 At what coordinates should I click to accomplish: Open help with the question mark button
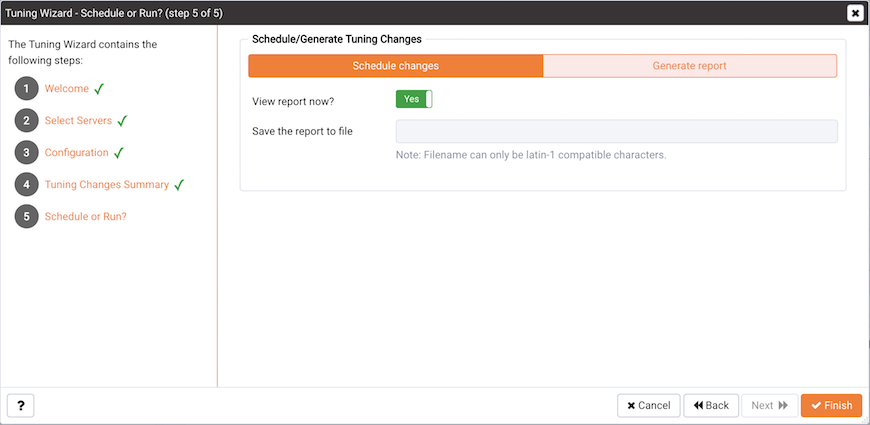pos(21,406)
